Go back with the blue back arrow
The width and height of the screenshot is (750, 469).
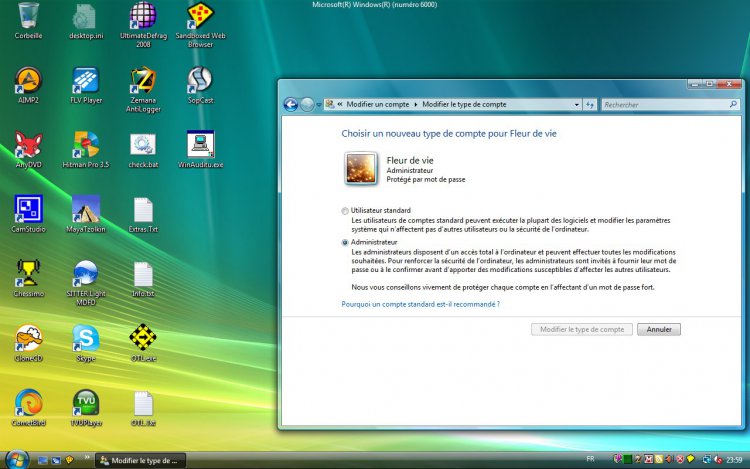click(x=290, y=104)
